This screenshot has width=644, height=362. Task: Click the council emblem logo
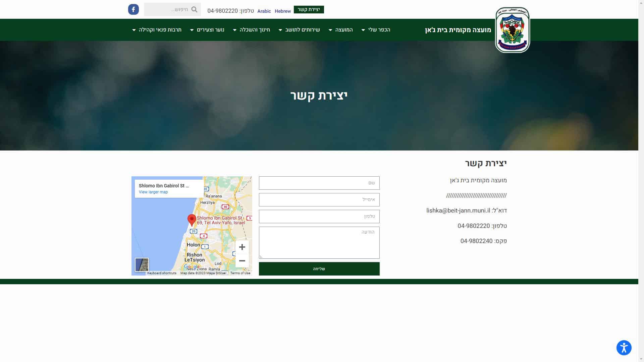point(512,30)
